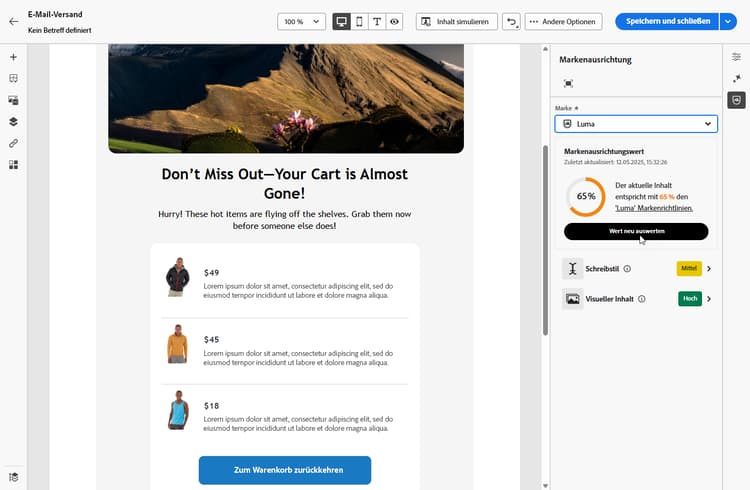
Task: Click the canvas scrollbar down arrow
Action: 545,486
